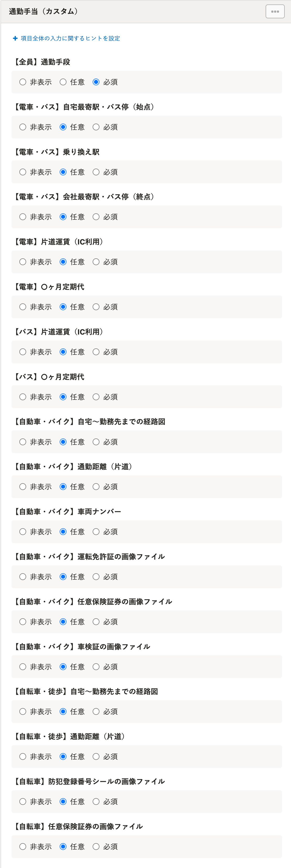Select 非表示 for 【電車・バス】乗り換え駅
The width and height of the screenshot is (291, 868).
point(23,172)
